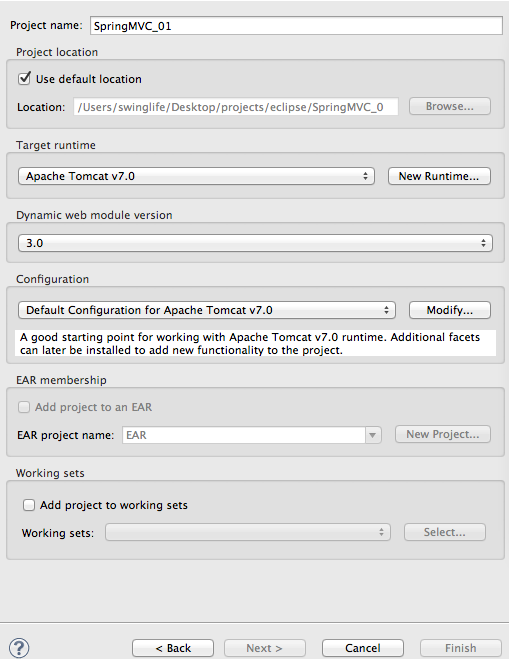Check Add project to working sets
Screen dimensions: 509x659
tap(29, 505)
